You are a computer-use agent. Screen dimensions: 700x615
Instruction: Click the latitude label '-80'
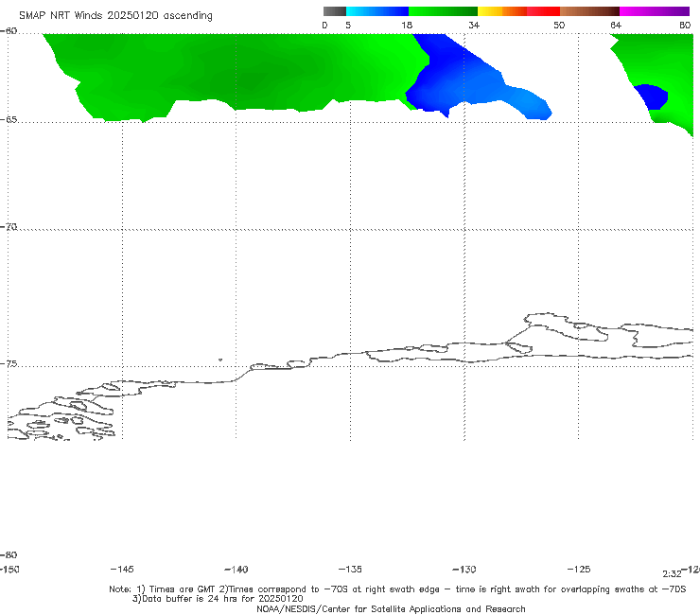[x=9, y=555]
